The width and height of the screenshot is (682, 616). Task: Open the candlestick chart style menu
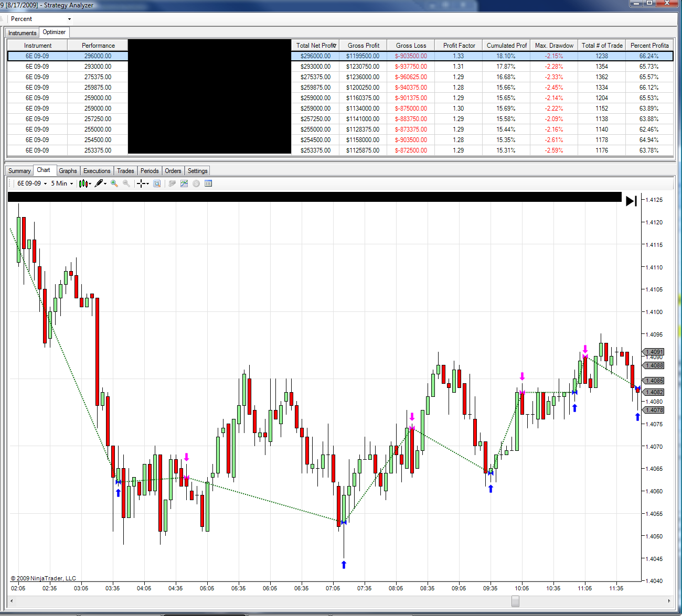point(84,183)
